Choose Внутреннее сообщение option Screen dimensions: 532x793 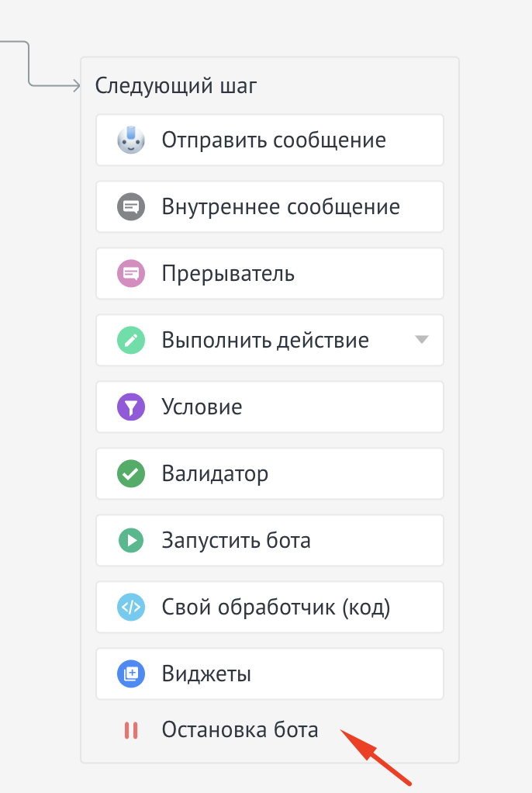coord(281,207)
